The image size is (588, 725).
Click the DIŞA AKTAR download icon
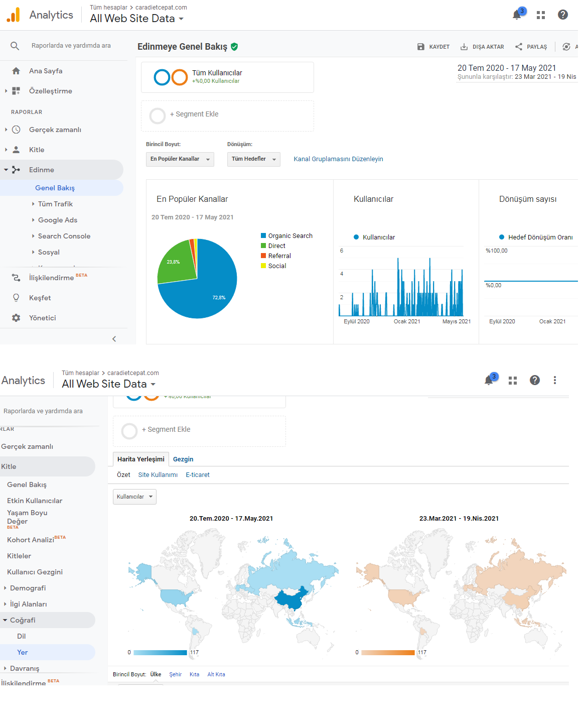click(464, 47)
